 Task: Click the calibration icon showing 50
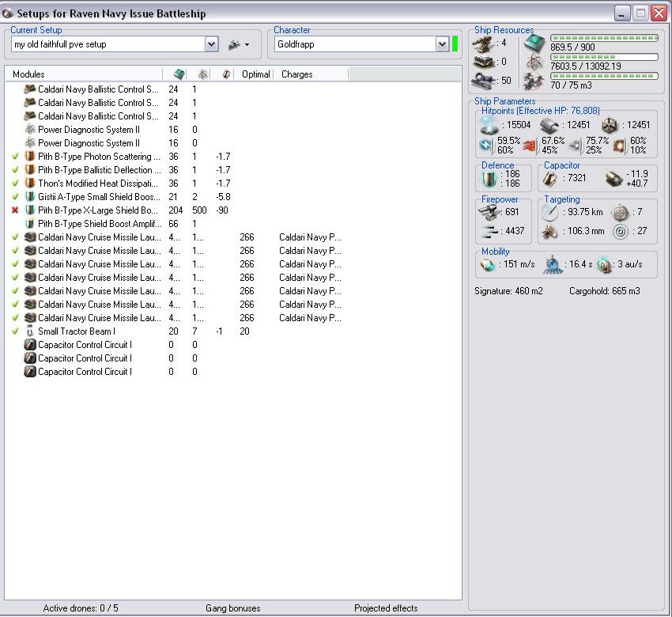pyautogui.click(x=484, y=80)
